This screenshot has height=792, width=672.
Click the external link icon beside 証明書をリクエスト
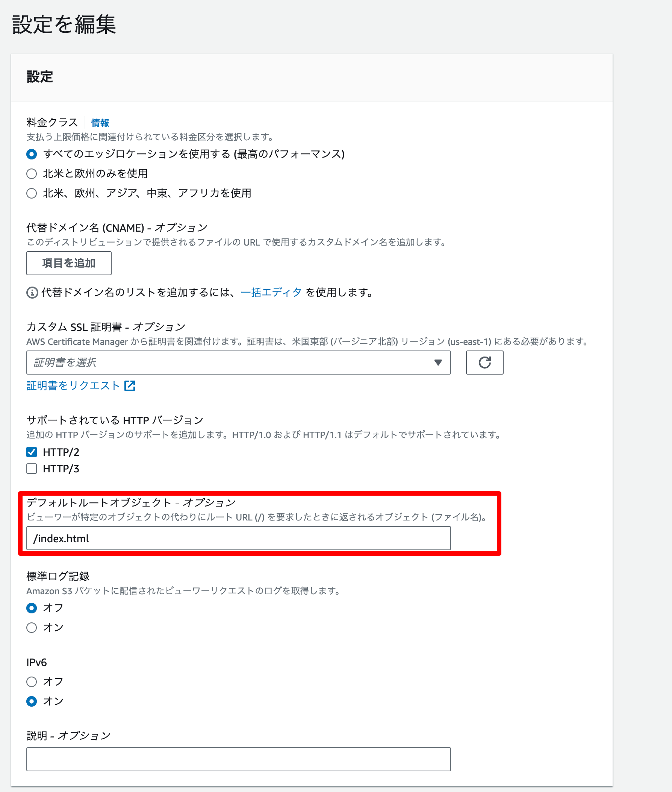(x=130, y=386)
